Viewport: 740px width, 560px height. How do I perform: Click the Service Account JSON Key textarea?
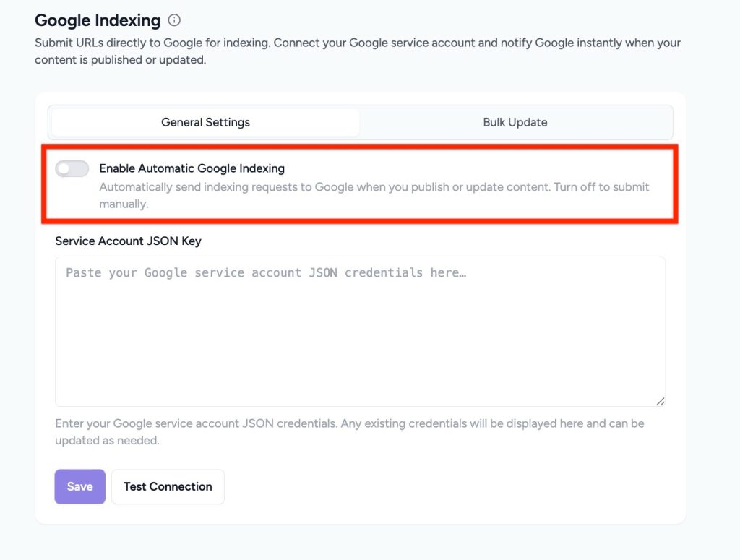(360, 329)
